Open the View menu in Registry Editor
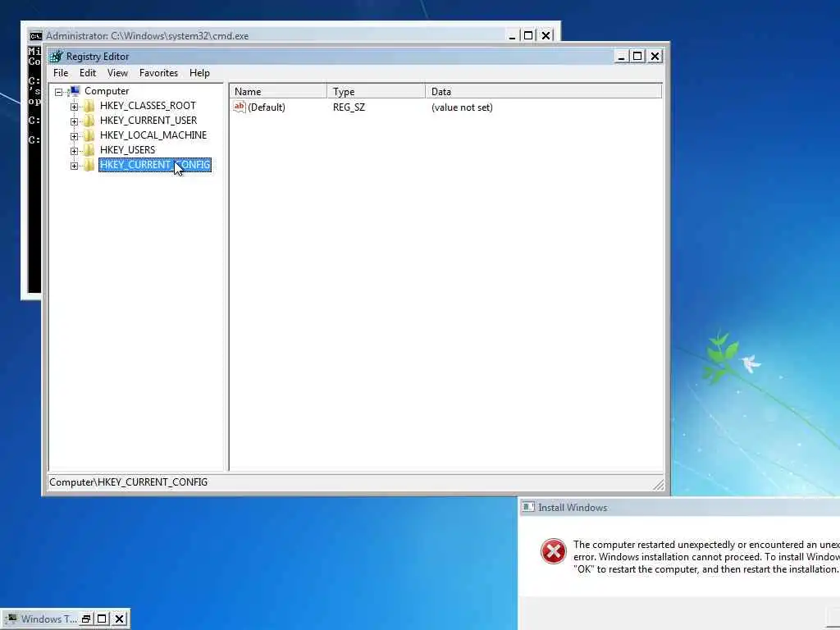This screenshot has width=840, height=630. tap(117, 73)
